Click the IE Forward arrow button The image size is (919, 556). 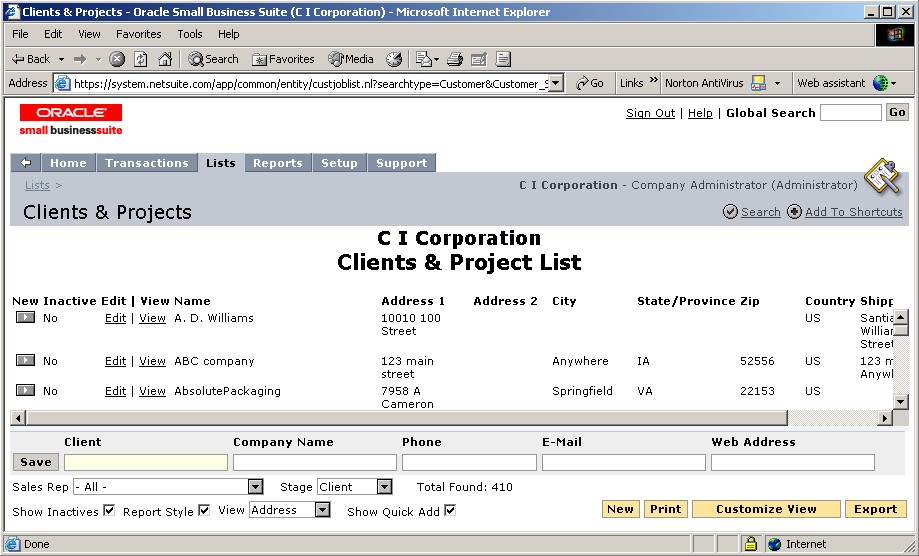tap(80, 59)
